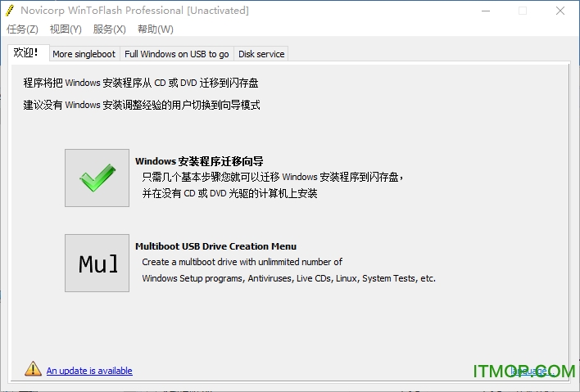Viewport: 580px width, 392px height.
Task: Switch to the More singleboot tab
Action: (x=84, y=54)
